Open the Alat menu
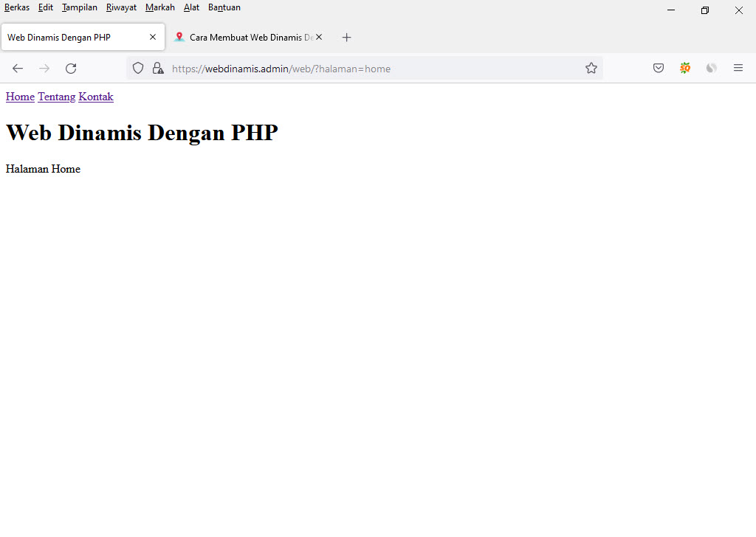 (x=191, y=7)
